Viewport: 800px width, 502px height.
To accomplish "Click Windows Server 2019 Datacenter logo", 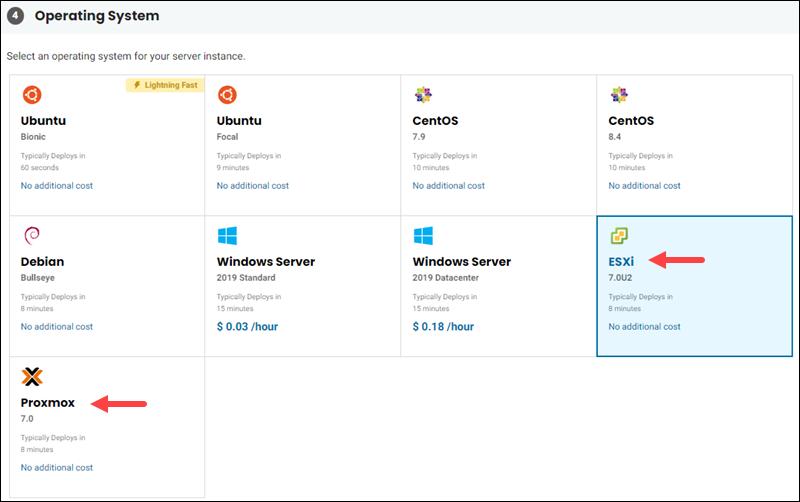I will [x=423, y=236].
